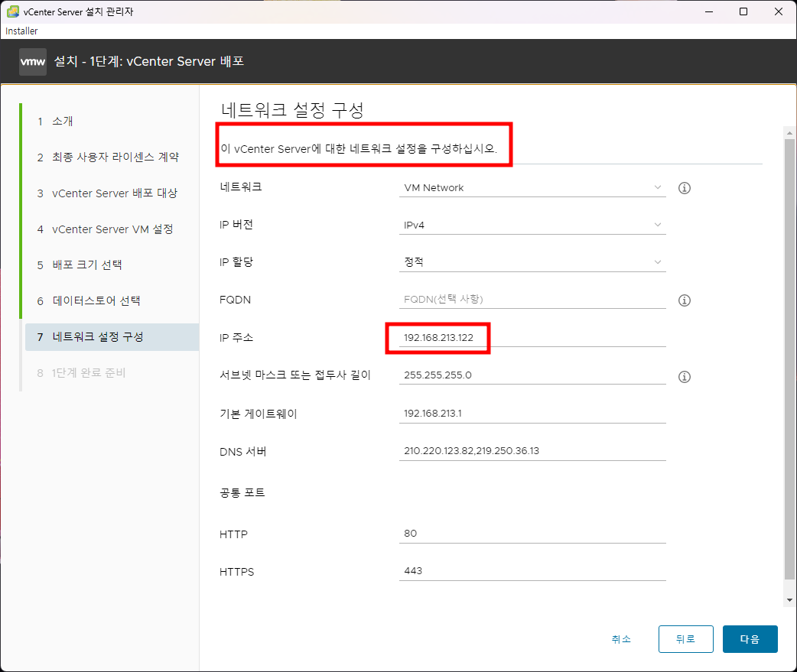The height and width of the screenshot is (672, 797).
Task: Click the vmw logo in the header
Action: (33, 62)
